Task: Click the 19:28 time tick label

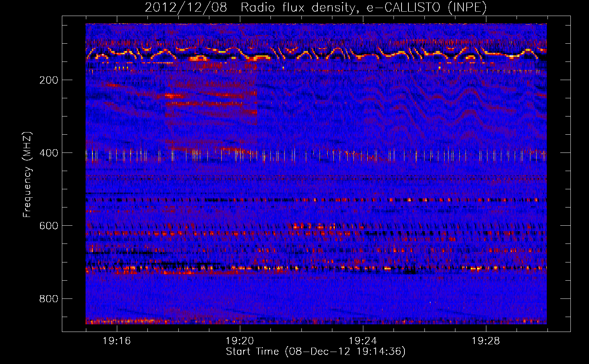Action: (x=486, y=341)
